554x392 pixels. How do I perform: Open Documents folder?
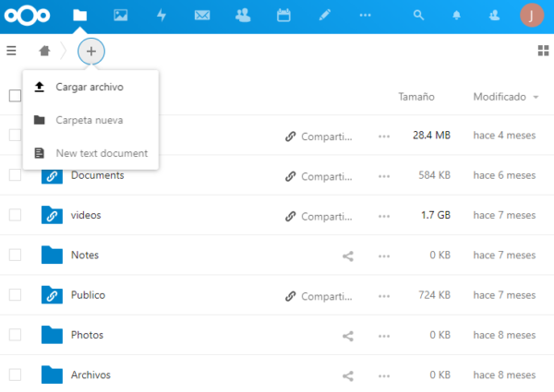point(98,175)
